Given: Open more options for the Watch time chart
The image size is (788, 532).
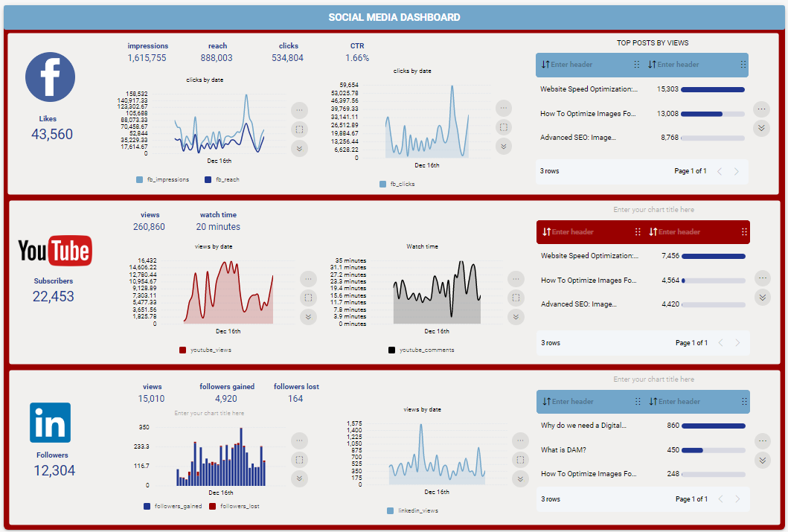Looking at the screenshot, I should pyautogui.click(x=516, y=279).
